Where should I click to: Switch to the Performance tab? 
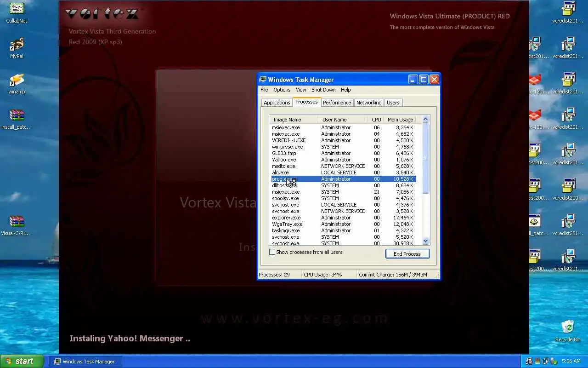tap(337, 103)
